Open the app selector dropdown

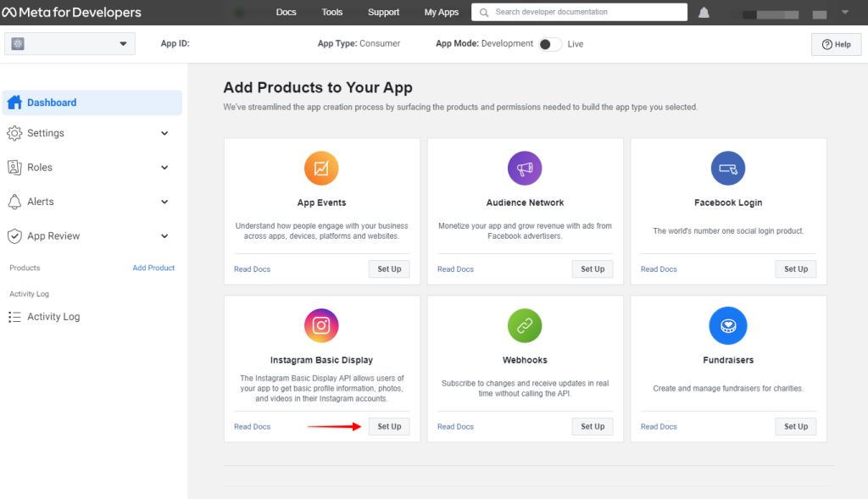coord(70,44)
